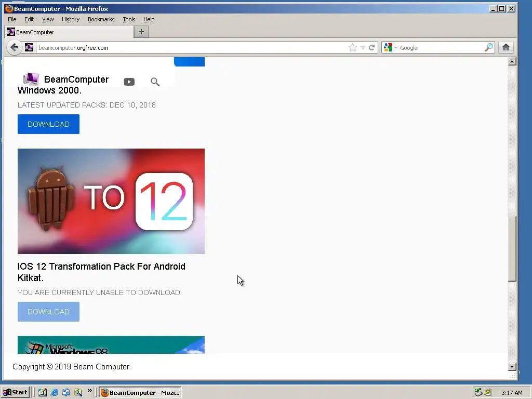Viewport: 532px width, 399px height.
Task: Open the Android to iOS 12 thumbnail image
Action: pyautogui.click(x=111, y=201)
